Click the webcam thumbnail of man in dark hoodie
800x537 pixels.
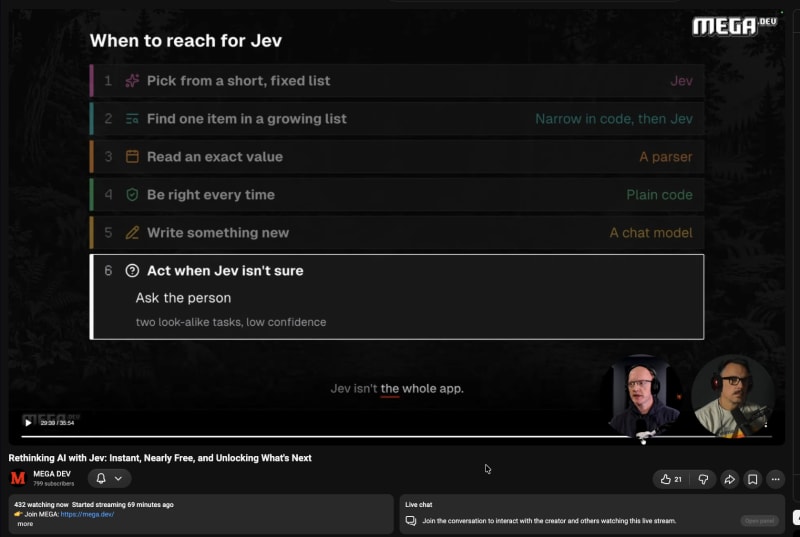click(642, 396)
